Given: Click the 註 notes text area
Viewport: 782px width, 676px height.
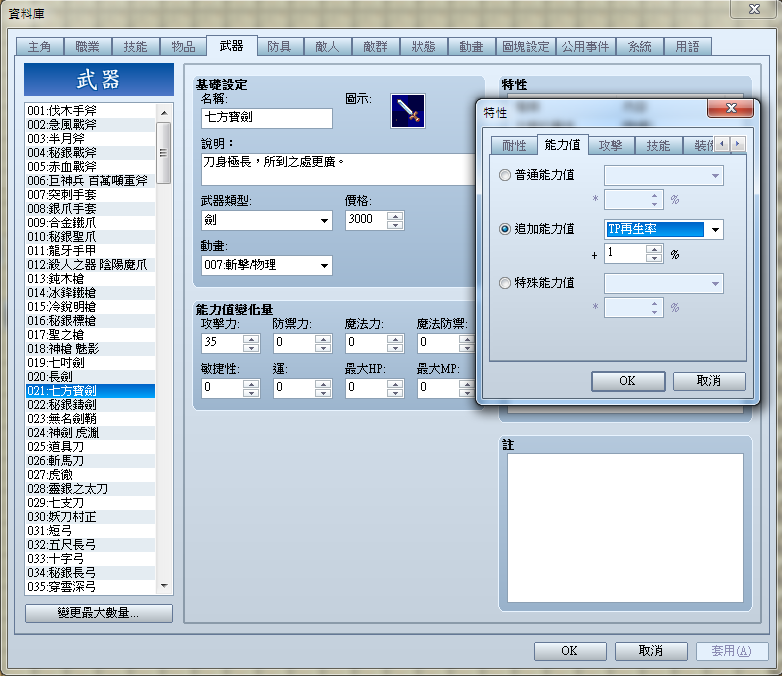Looking at the screenshot, I should click(625, 528).
